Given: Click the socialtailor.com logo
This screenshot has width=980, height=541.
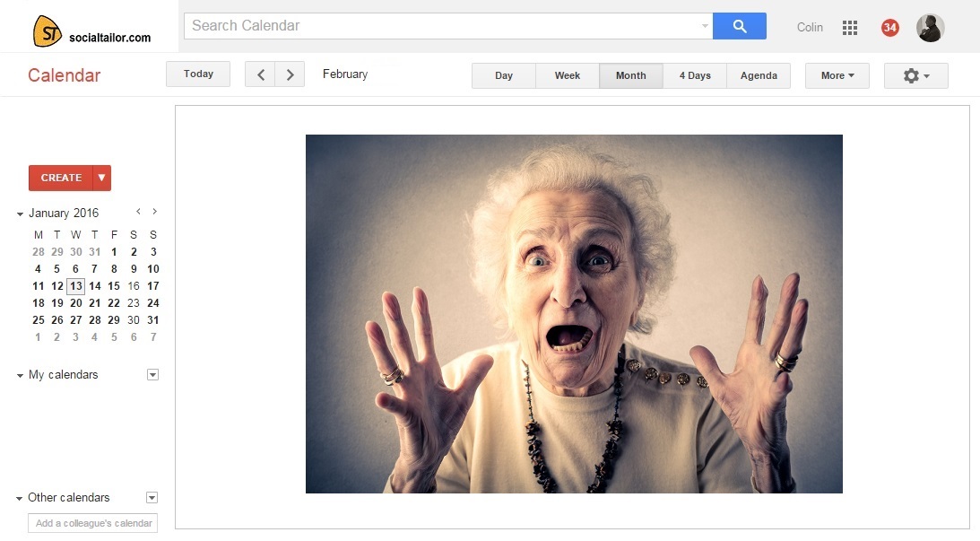Looking at the screenshot, I should click(91, 31).
